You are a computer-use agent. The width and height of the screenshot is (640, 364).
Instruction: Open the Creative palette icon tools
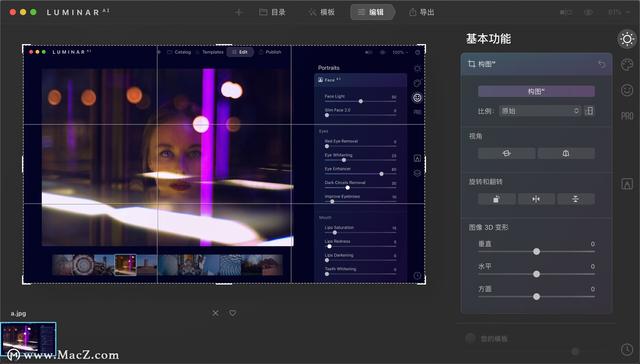pos(627,64)
